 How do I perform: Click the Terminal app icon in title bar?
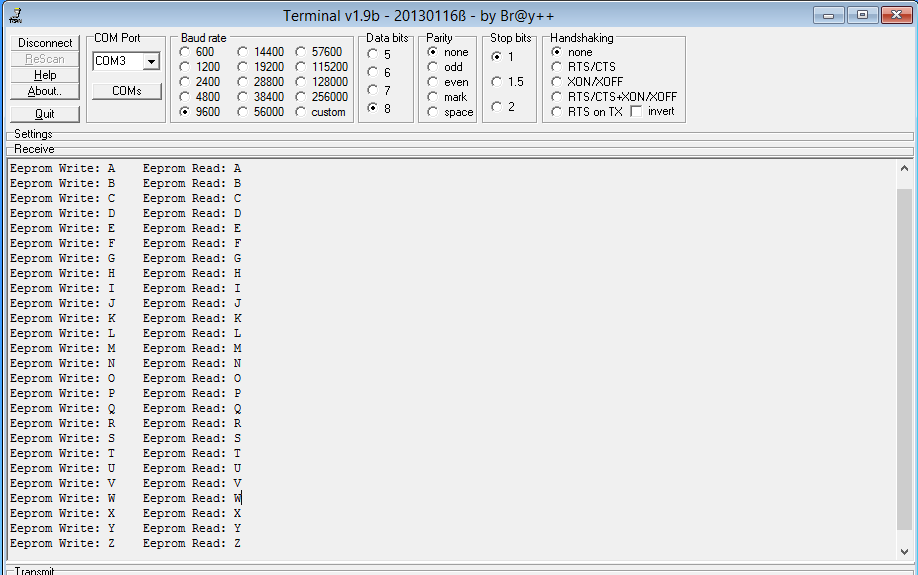[x=15, y=16]
